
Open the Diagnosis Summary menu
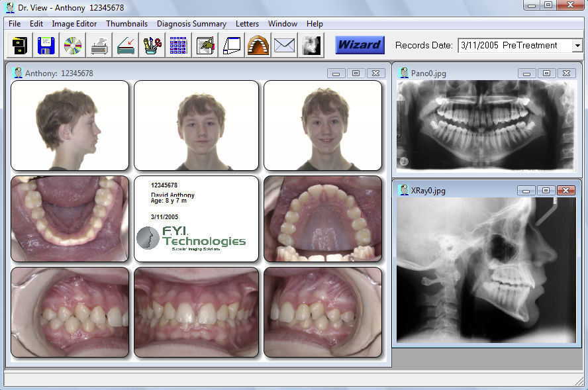[191, 24]
